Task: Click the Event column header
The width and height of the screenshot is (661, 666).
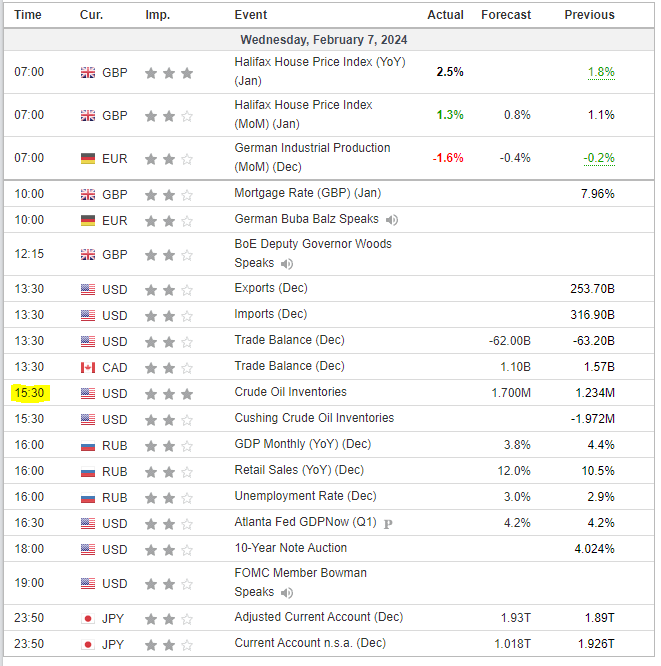Action: [250, 15]
